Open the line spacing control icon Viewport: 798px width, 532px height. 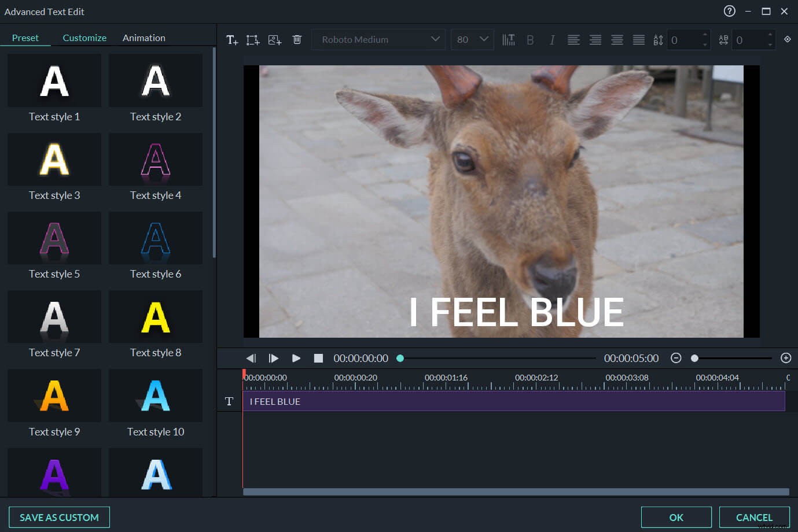[x=657, y=39]
